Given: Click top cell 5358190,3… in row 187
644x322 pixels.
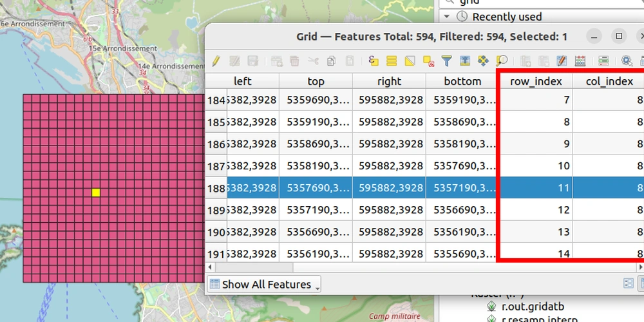Looking at the screenshot, I should coord(316,166).
